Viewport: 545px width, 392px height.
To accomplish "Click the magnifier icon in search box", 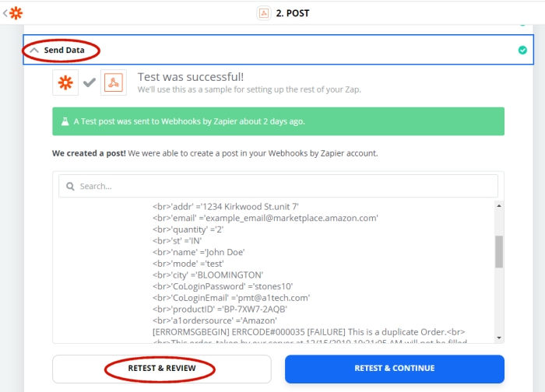I will click(70, 187).
